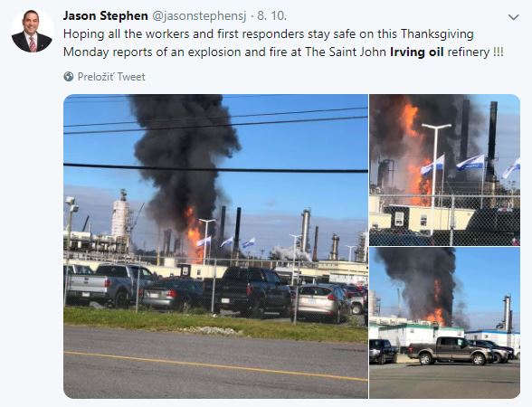The width and height of the screenshot is (532, 407).
Task: Enlarge the large refinery fire photo
Action: pyautogui.click(x=215, y=246)
